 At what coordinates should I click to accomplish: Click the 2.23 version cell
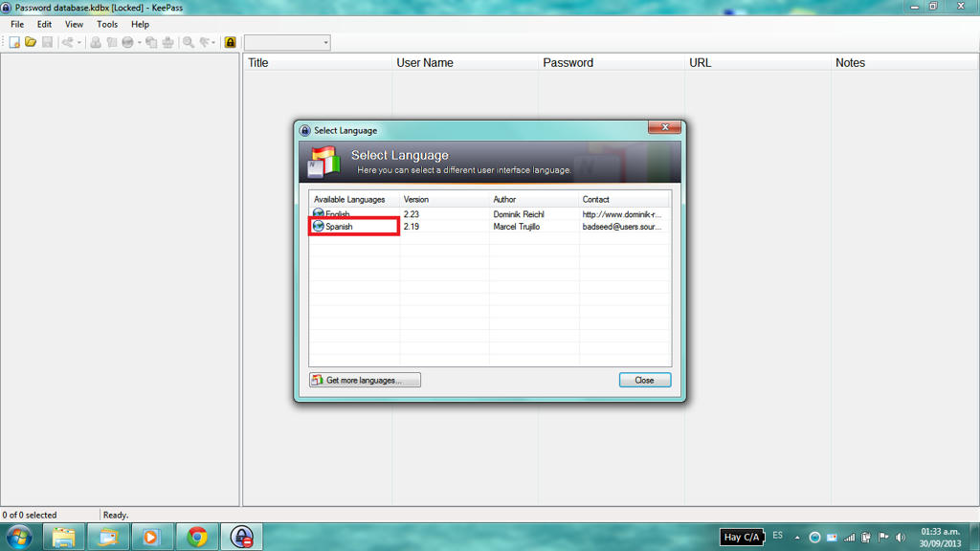[x=411, y=214]
